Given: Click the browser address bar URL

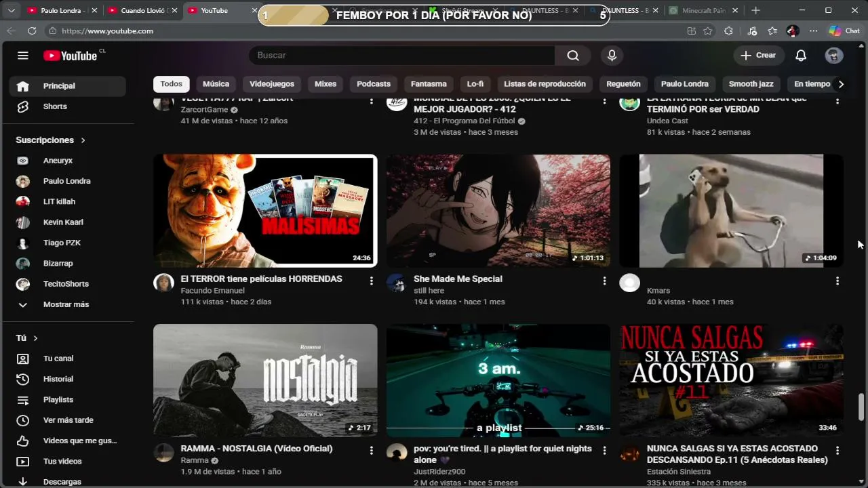Looking at the screenshot, I should click(x=107, y=30).
